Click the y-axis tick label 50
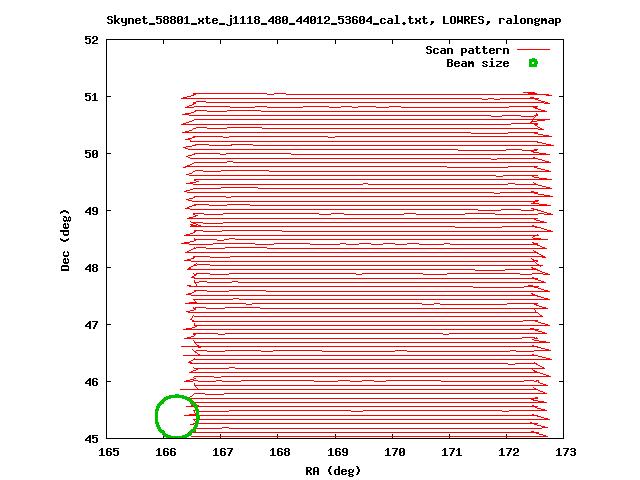640x480 pixels. [x=91, y=154]
